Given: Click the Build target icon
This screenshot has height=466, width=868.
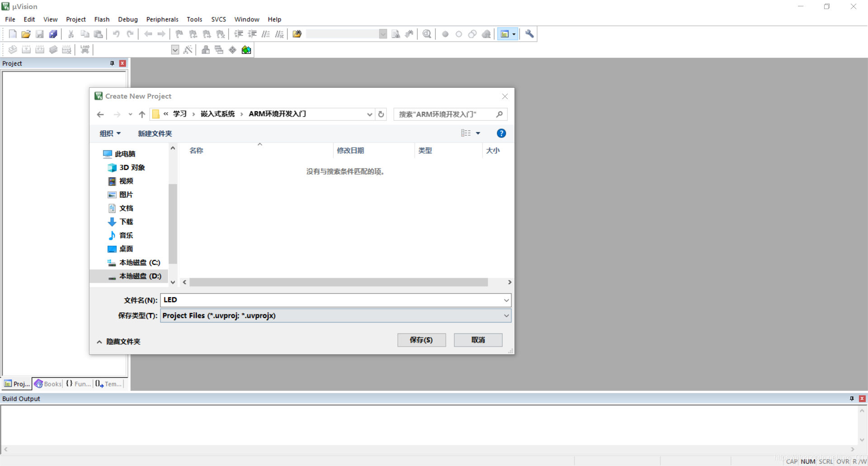Looking at the screenshot, I should click(26, 50).
